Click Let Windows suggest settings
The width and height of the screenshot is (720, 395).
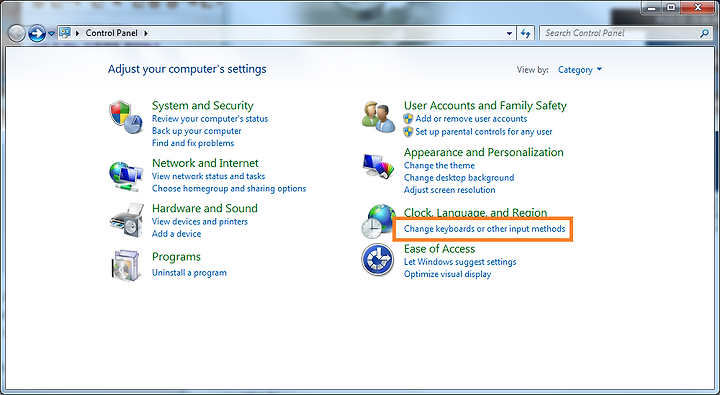(x=460, y=262)
